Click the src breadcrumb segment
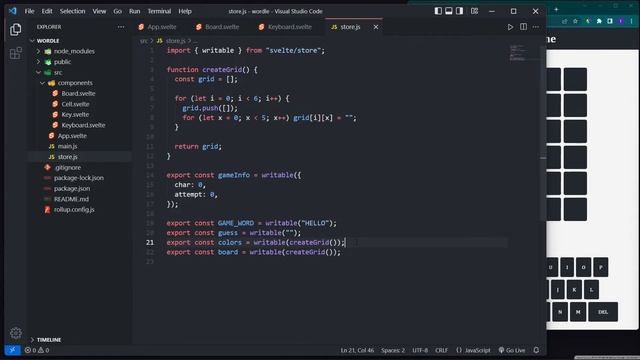This screenshot has width=640, height=360. pyautogui.click(x=144, y=41)
